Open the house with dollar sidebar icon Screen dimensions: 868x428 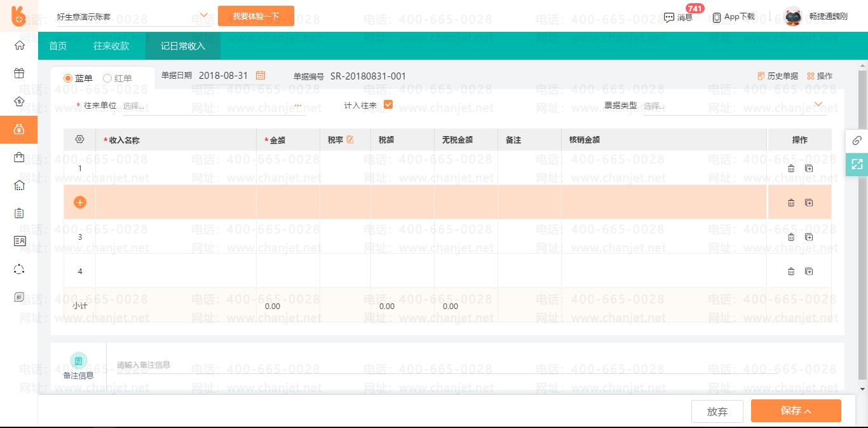click(x=19, y=101)
